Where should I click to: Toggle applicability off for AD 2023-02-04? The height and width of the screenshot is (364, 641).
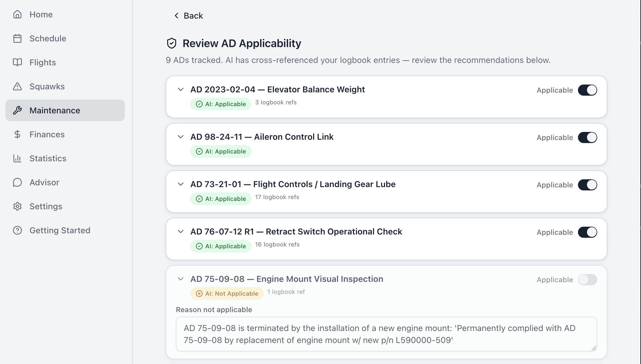[x=588, y=90]
